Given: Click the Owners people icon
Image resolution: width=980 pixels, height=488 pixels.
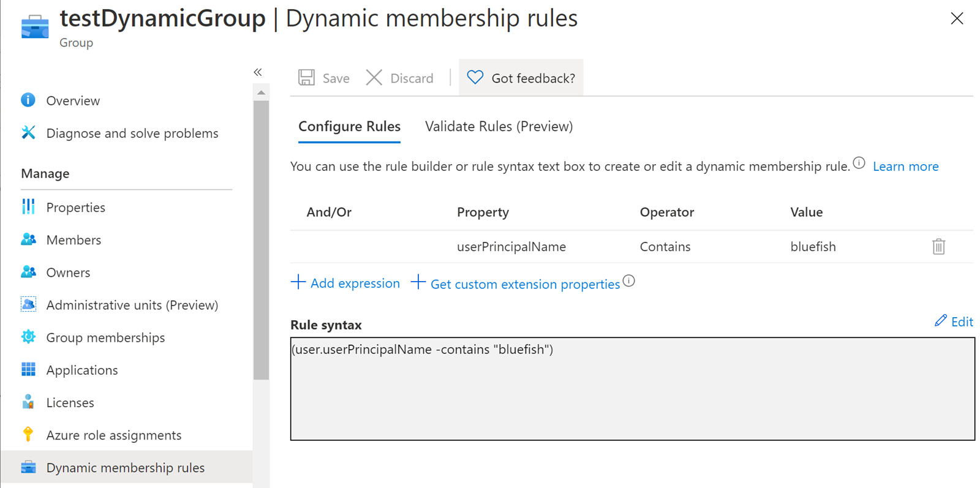Looking at the screenshot, I should tap(28, 272).
